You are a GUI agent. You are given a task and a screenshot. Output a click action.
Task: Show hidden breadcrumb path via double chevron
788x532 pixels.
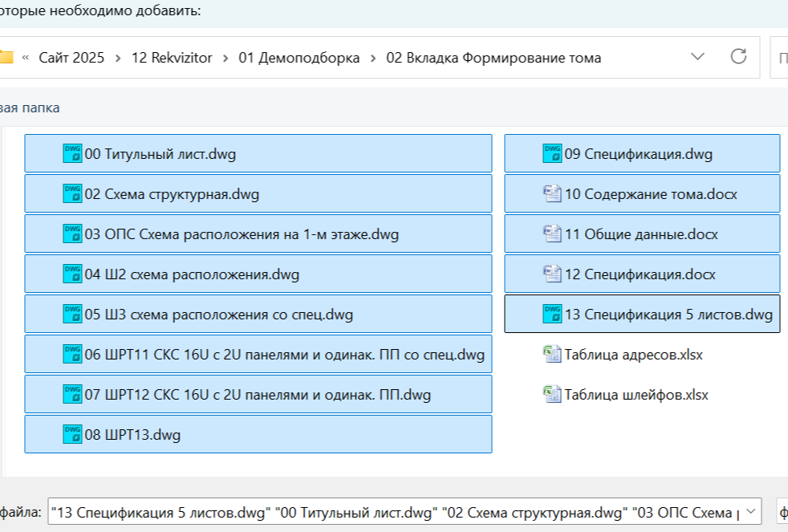(25, 58)
